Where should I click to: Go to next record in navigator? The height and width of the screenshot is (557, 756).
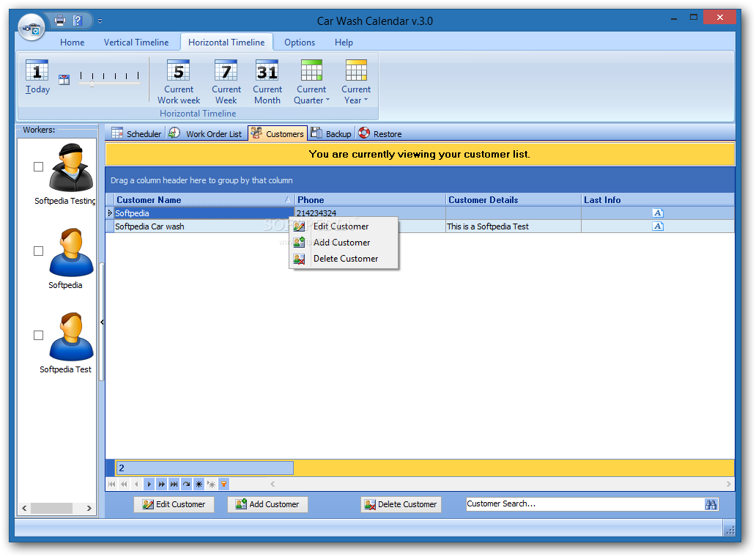[149, 484]
